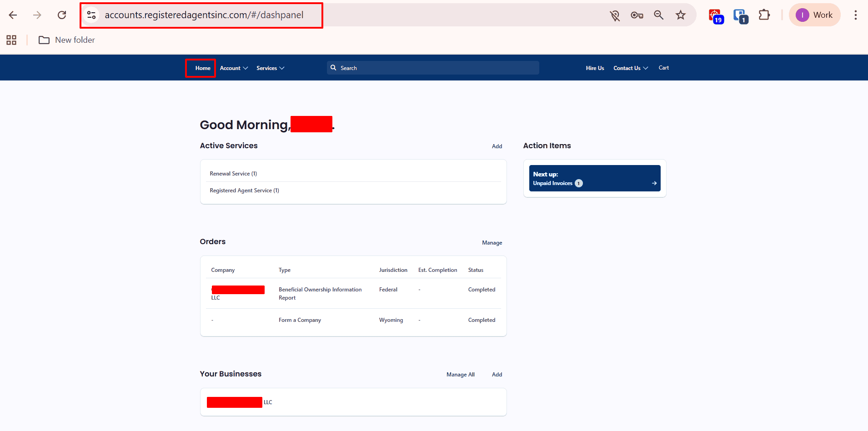The width and height of the screenshot is (868, 431).
Task: Open the browser three-dot menu
Action: (855, 15)
